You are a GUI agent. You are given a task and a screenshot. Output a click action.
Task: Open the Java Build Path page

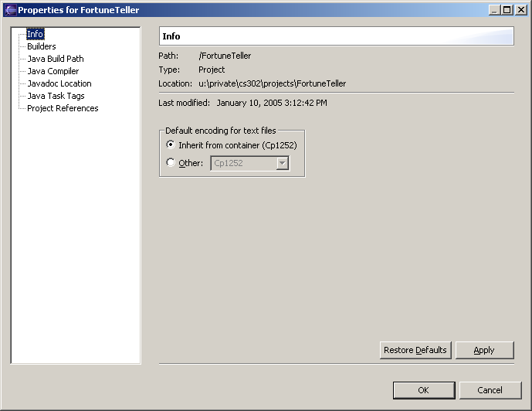coord(56,59)
